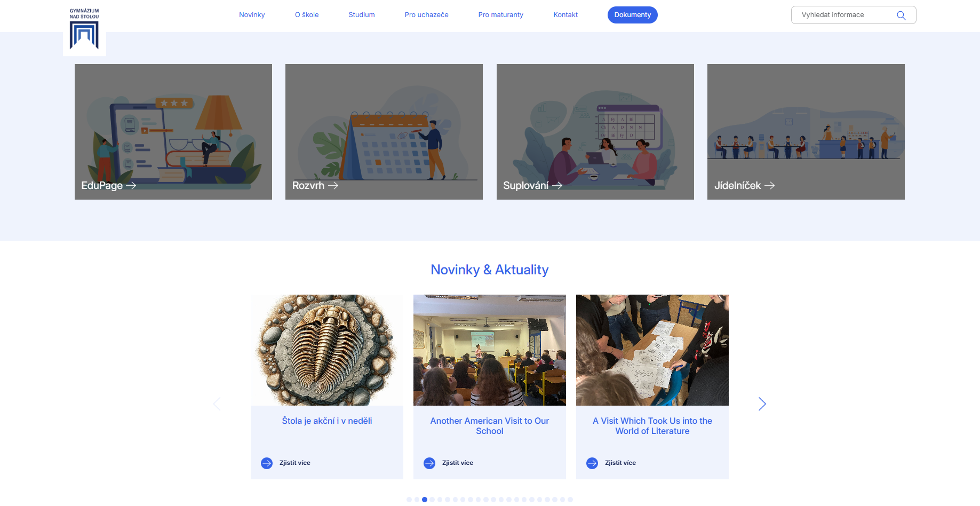
Task: Click the arrow icon beside Rozvrh
Action: click(x=333, y=185)
